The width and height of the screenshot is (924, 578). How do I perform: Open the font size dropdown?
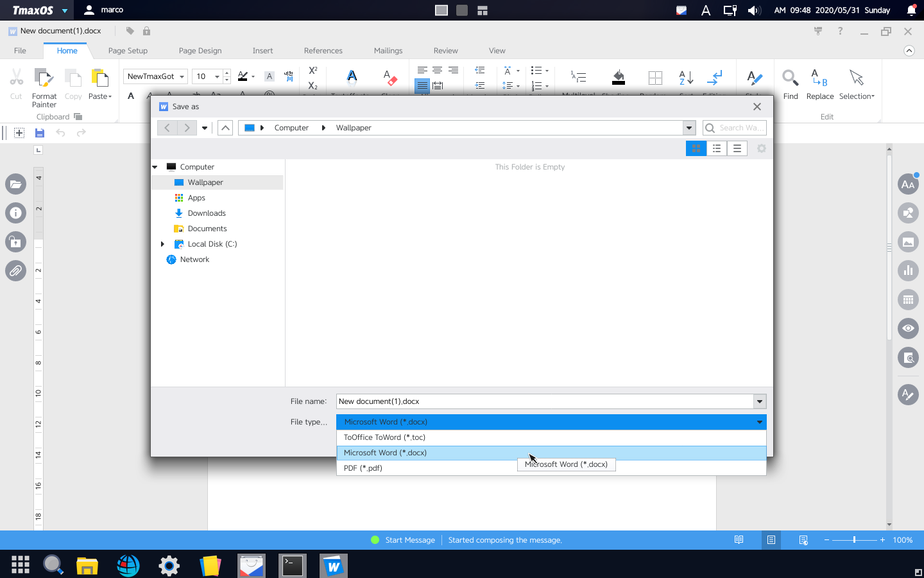coord(218,76)
